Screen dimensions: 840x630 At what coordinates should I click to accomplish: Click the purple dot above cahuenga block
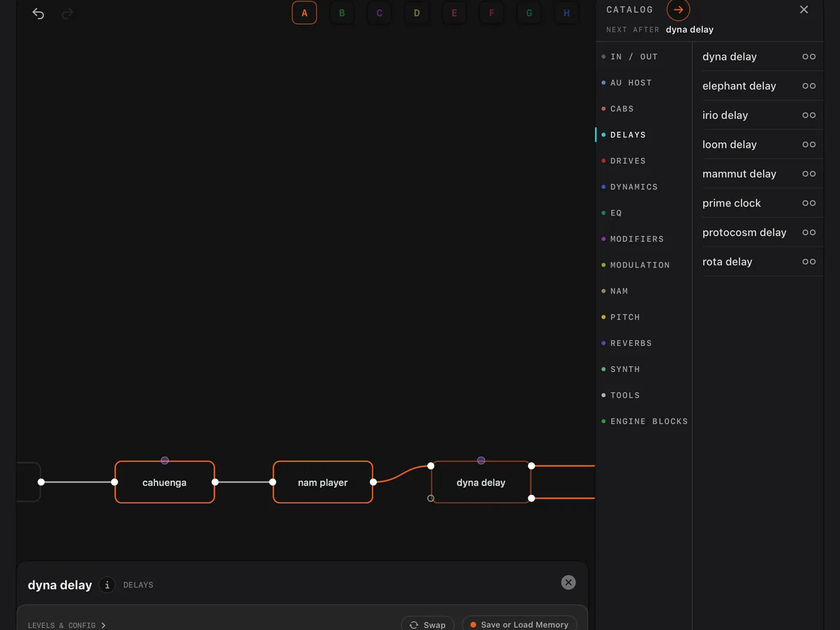[164, 460]
